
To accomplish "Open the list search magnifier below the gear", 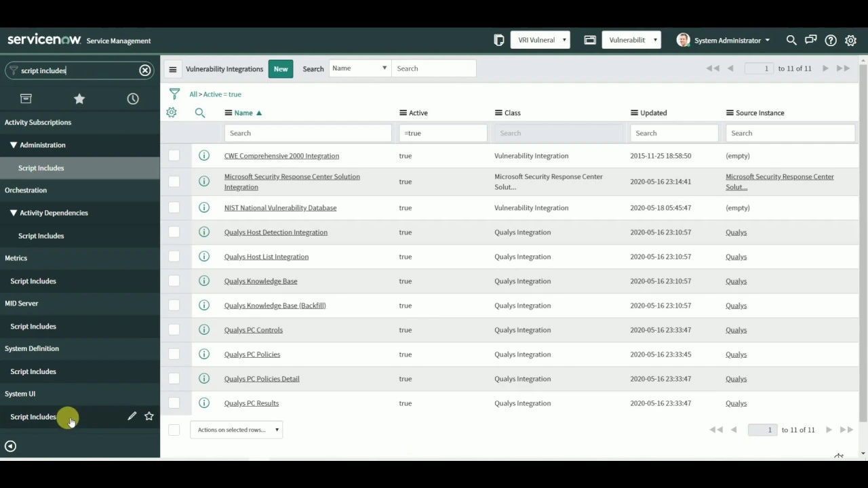I will click(x=199, y=113).
